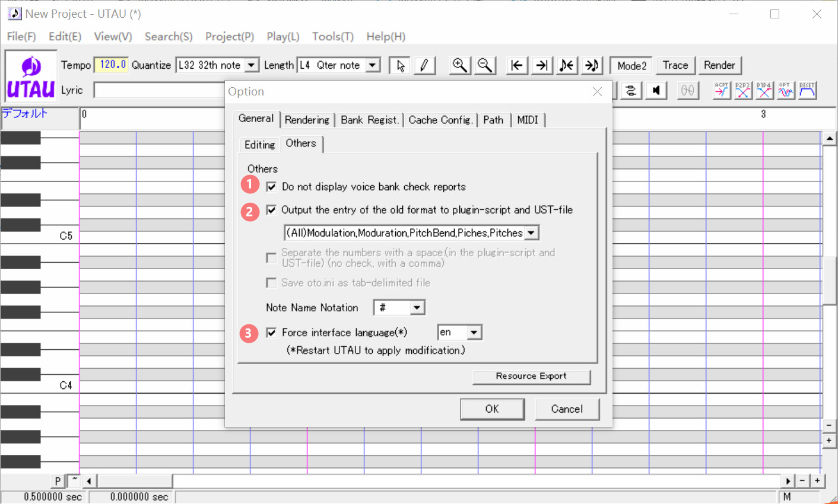Open the Note Name Notation dropdown
The image size is (838, 504).
(x=417, y=308)
